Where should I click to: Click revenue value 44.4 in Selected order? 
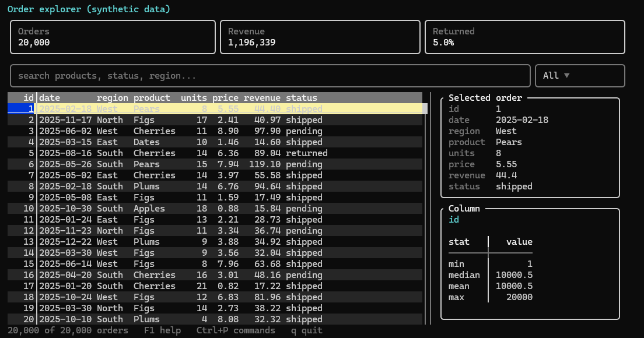click(x=506, y=175)
